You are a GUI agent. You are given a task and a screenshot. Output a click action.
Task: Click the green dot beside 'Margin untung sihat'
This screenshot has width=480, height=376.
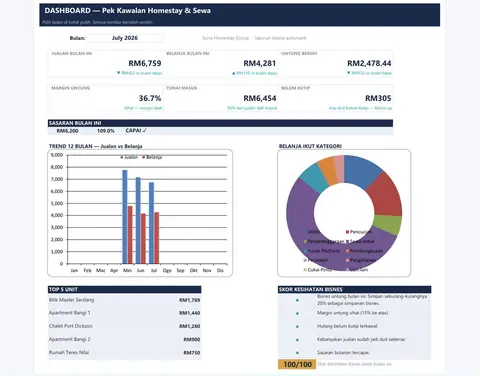point(297,313)
